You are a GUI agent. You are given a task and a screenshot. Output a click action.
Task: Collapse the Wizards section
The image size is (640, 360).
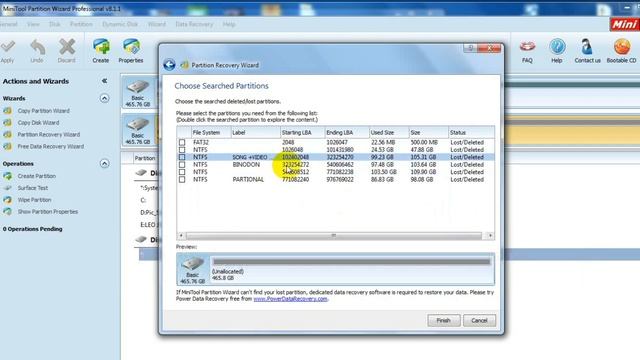coord(104,98)
